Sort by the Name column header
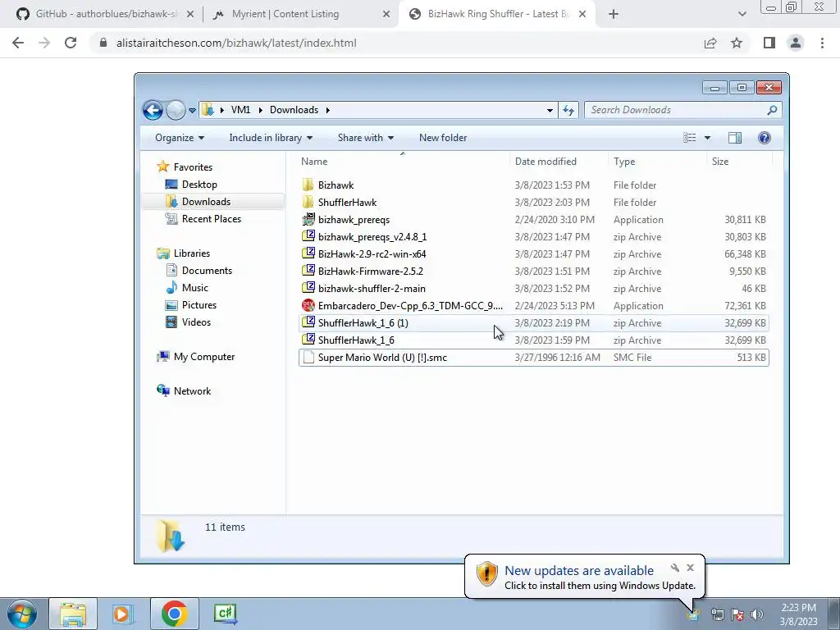Screen dimensions: 840x630 click(x=314, y=162)
